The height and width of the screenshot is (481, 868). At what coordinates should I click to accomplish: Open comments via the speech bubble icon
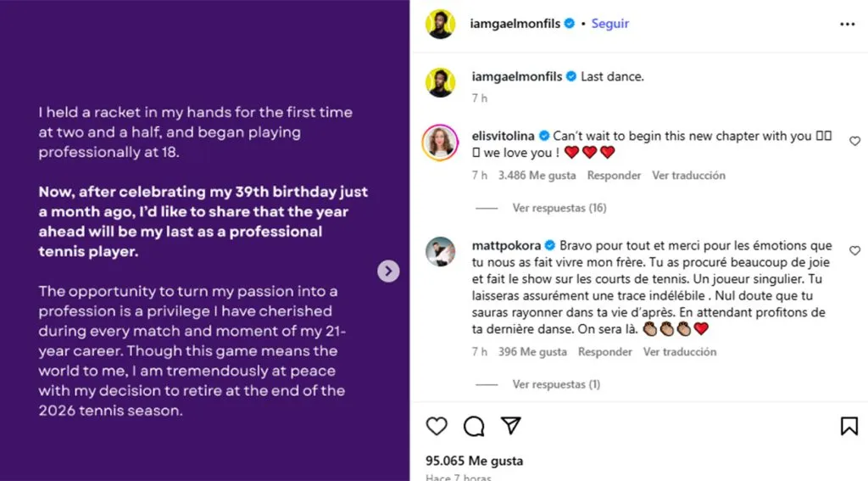(474, 426)
